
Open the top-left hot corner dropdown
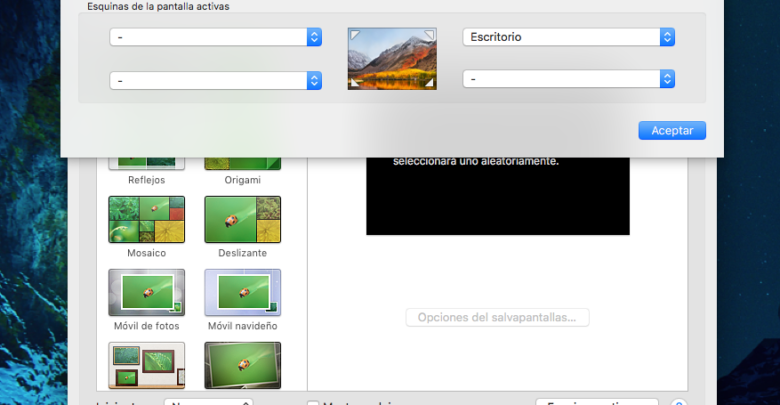pos(215,37)
